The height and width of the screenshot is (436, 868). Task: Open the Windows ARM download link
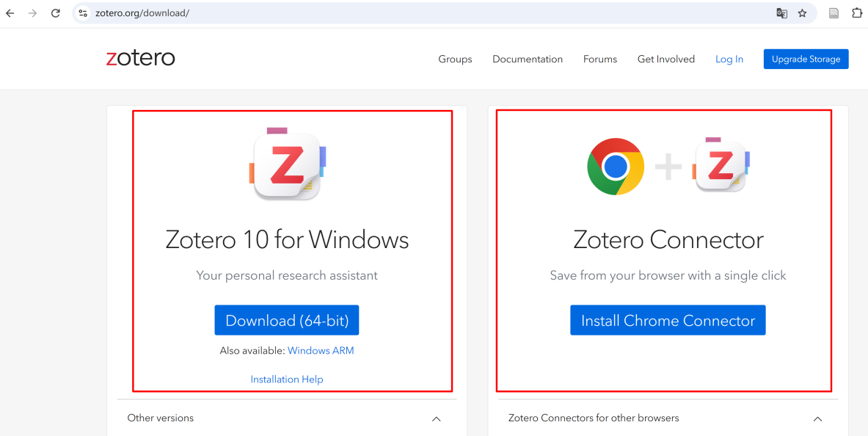(321, 351)
